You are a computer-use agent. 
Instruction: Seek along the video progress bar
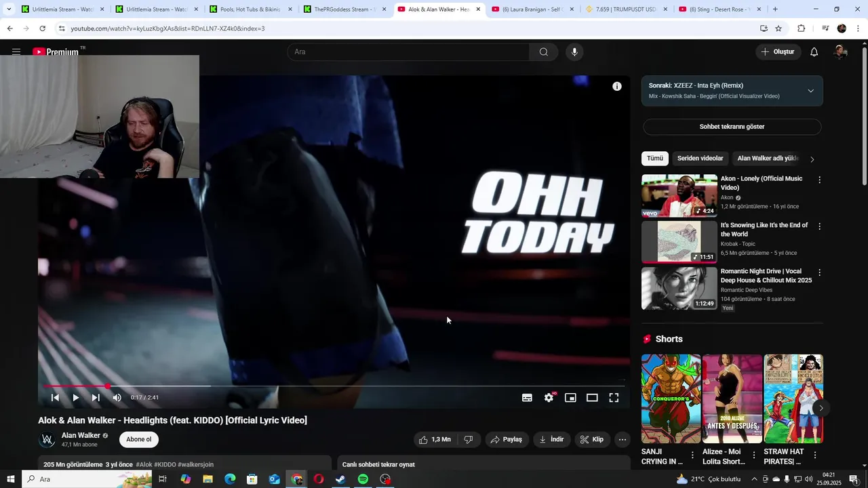tap(334, 386)
